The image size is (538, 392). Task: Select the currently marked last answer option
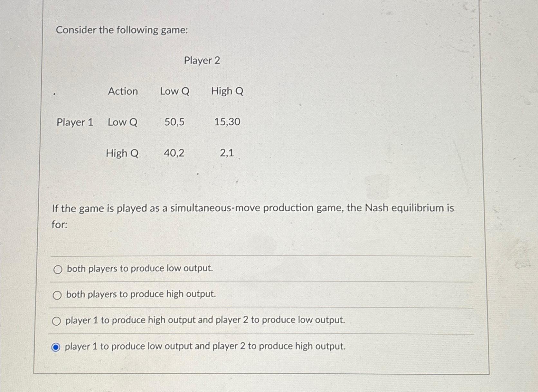(x=56, y=347)
